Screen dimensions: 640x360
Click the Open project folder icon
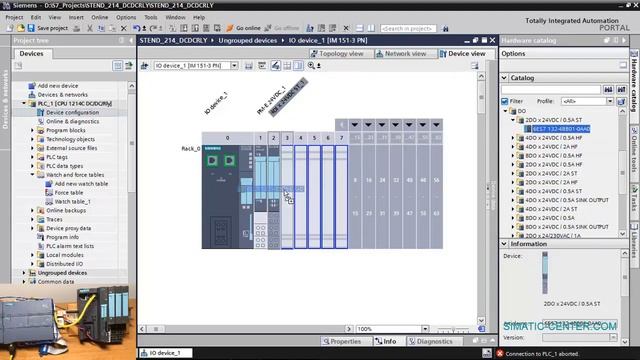click(x=20, y=28)
